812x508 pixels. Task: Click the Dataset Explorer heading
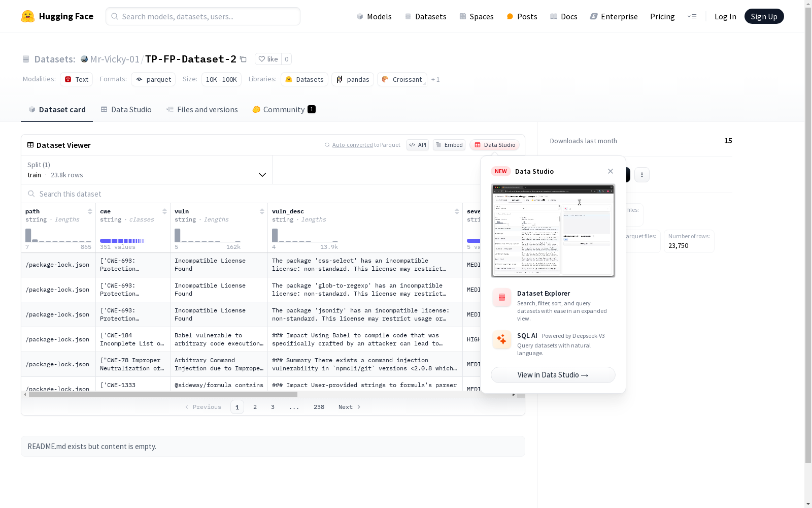[x=544, y=293]
